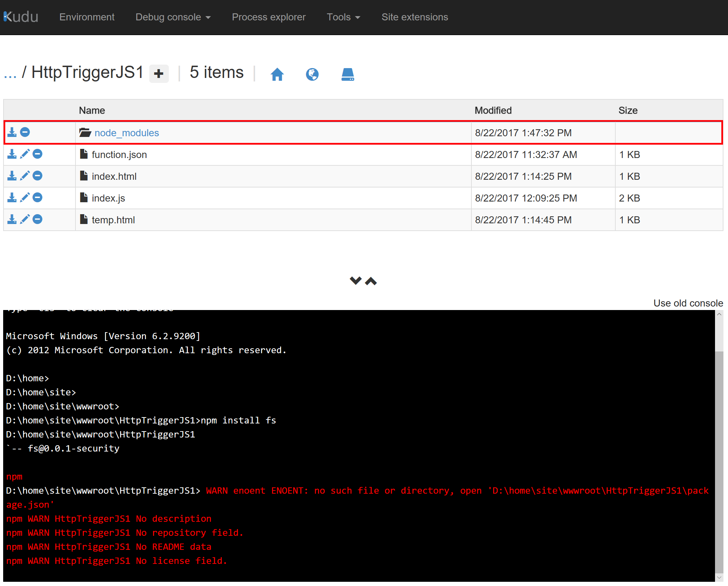Switch to the old console link
The width and height of the screenshot is (728, 586).
688,303
